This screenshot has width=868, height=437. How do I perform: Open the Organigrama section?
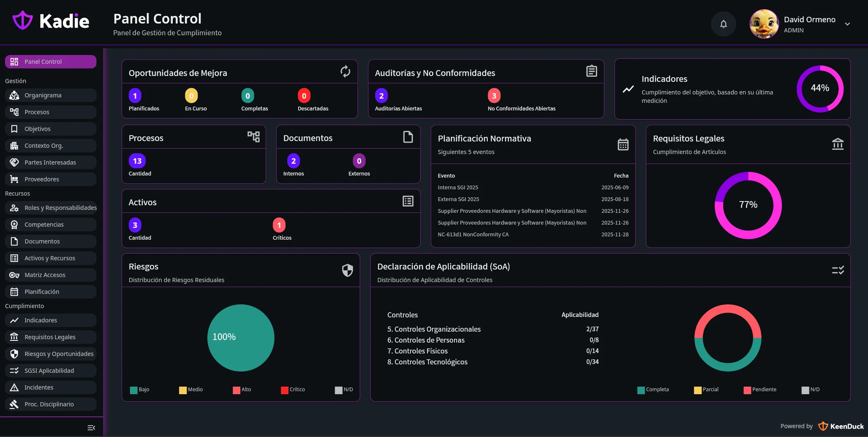click(50, 95)
